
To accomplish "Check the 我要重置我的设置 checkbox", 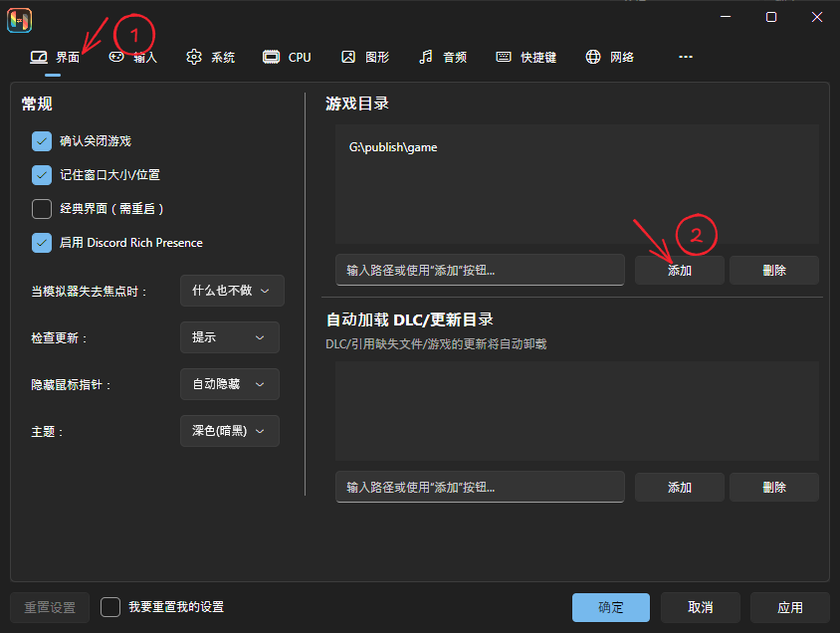I will pos(110,607).
